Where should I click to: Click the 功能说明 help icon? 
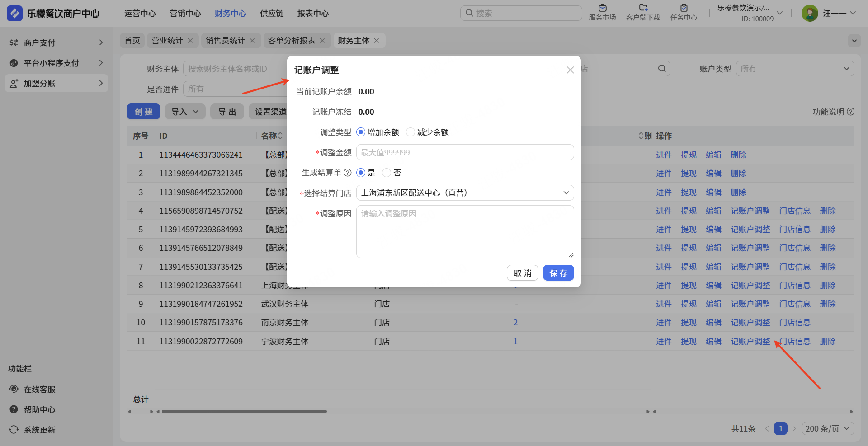coord(851,112)
